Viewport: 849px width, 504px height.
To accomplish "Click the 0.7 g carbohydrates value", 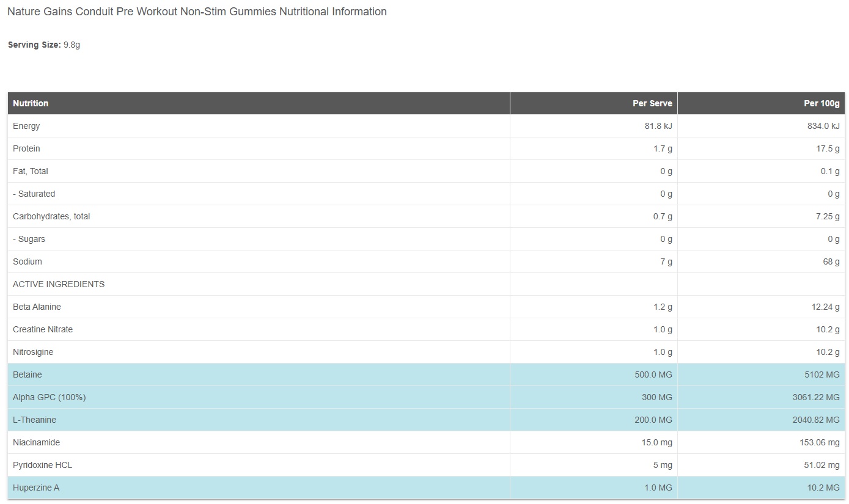I will click(663, 216).
